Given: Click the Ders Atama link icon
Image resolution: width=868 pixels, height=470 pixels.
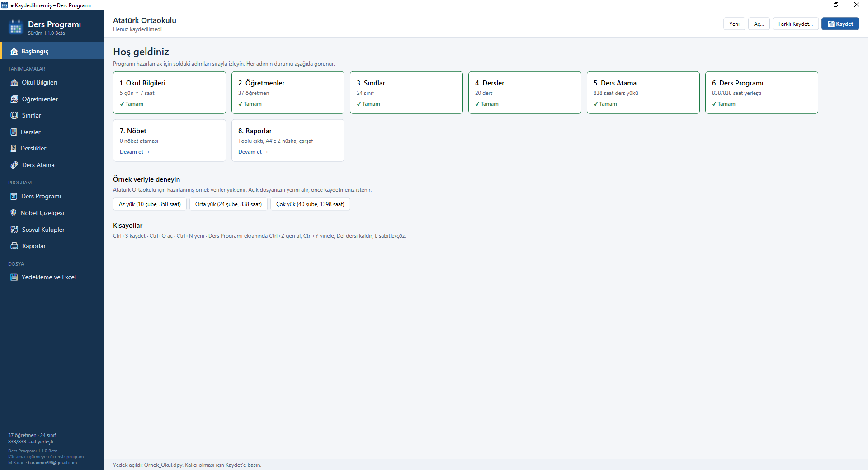Looking at the screenshot, I should click(x=14, y=165).
